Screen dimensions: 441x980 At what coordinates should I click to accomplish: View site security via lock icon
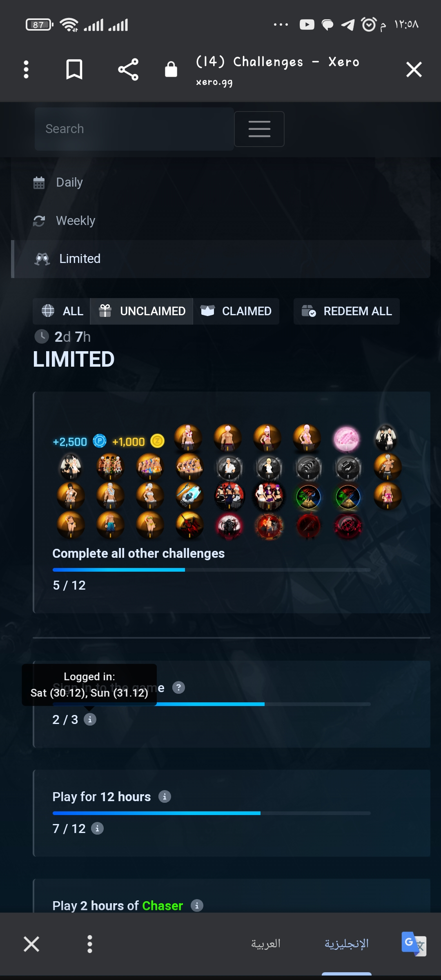(x=171, y=69)
